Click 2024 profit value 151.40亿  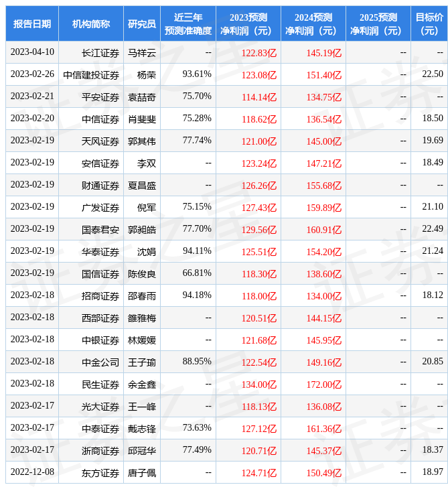coord(324,75)
